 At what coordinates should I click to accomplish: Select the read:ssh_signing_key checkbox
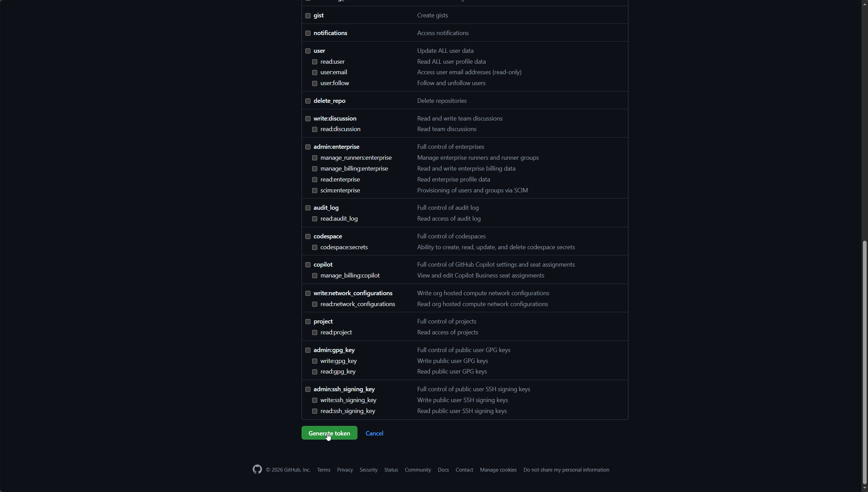tap(315, 411)
